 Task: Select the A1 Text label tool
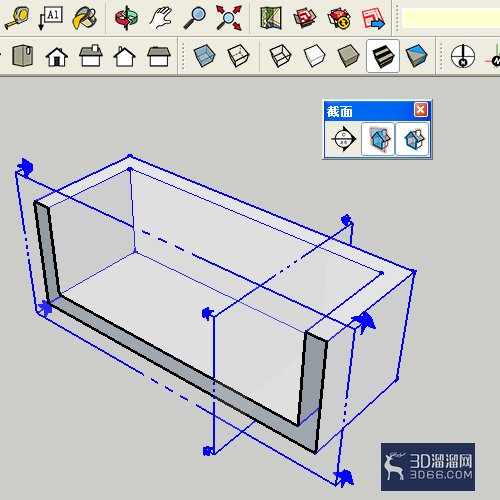pyautogui.click(x=50, y=18)
